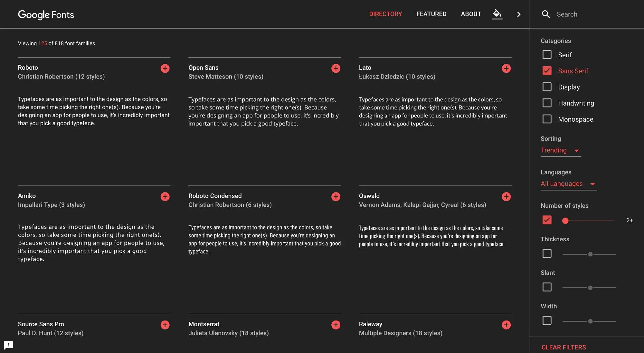Toggle the Thickness filter checkbox
644x353 pixels.
click(547, 254)
